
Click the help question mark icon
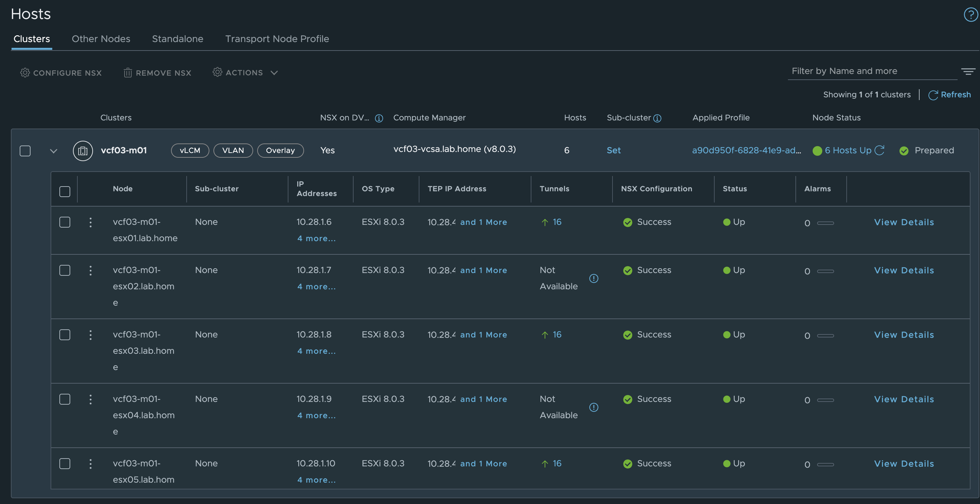coord(970,15)
